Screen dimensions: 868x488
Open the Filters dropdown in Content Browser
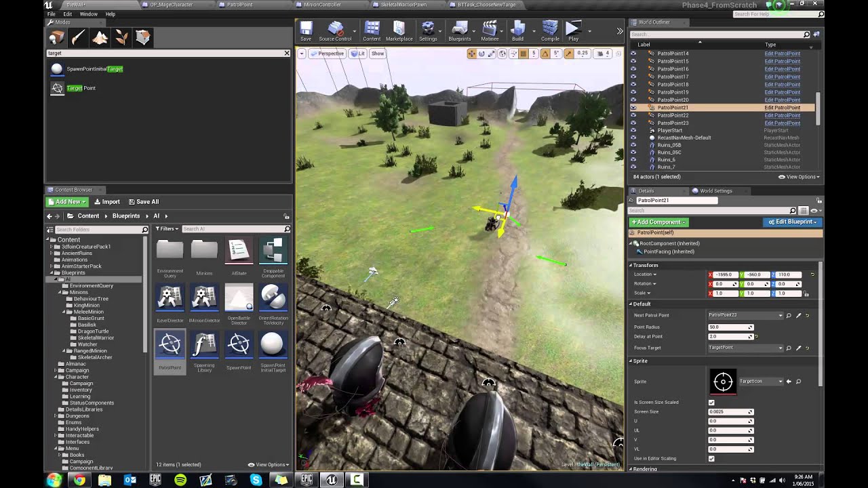167,229
